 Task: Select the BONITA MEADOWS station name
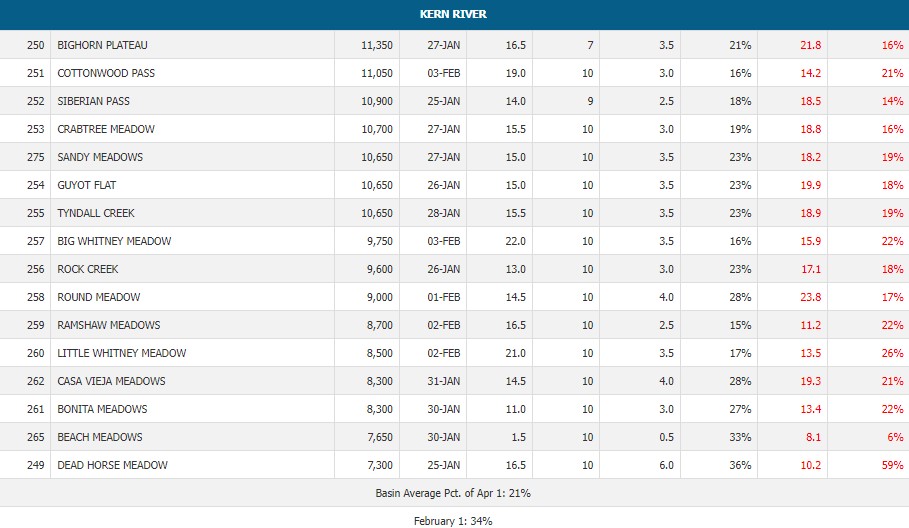(x=102, y=409)
